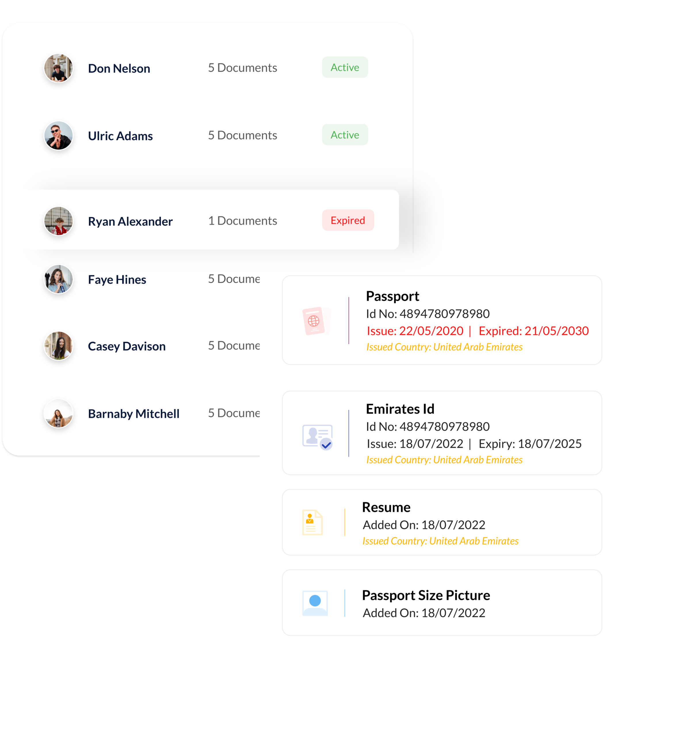Expand Barnaby Mitchell documents list

pyautogui.click(x=133, y=413)
